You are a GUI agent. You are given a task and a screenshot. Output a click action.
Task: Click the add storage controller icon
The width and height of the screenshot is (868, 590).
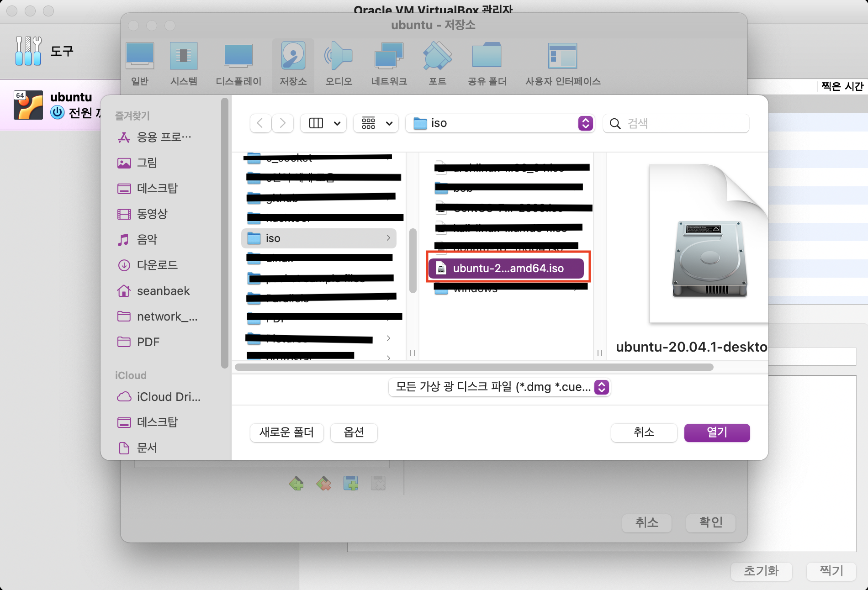(351, 483)
